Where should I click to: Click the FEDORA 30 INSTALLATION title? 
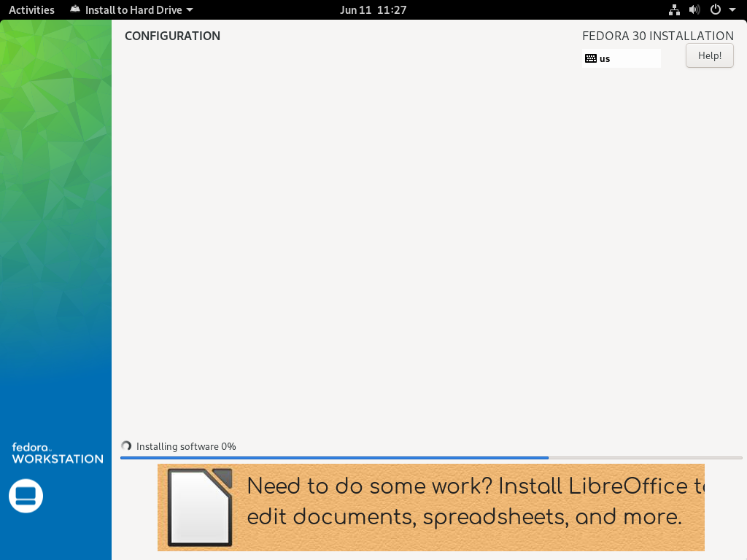pyautogui.click(x=658, y=36)
